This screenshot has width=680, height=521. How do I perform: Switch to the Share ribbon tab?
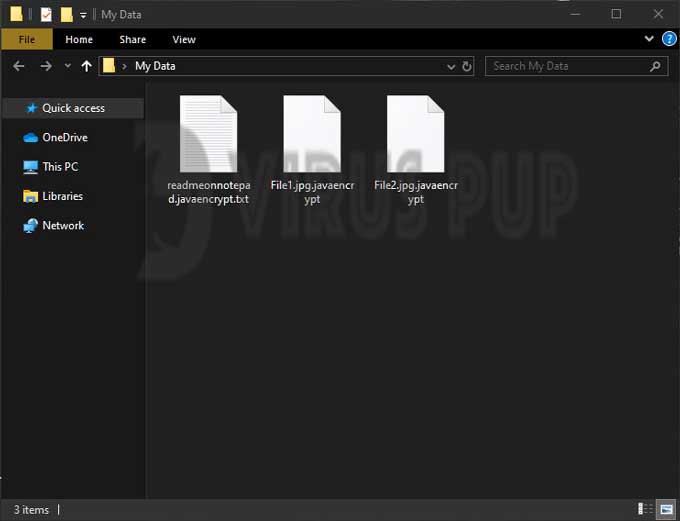point(133,39)
